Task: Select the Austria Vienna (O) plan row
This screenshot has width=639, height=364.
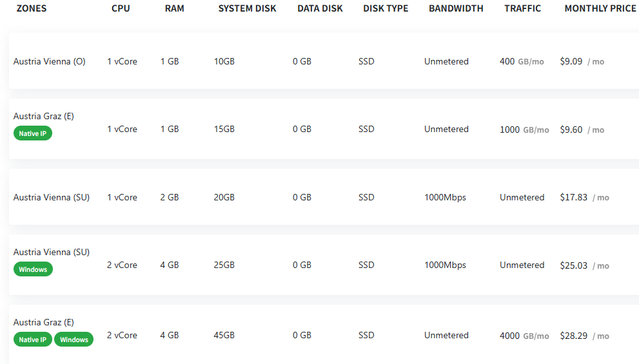Action: [324, 61]
